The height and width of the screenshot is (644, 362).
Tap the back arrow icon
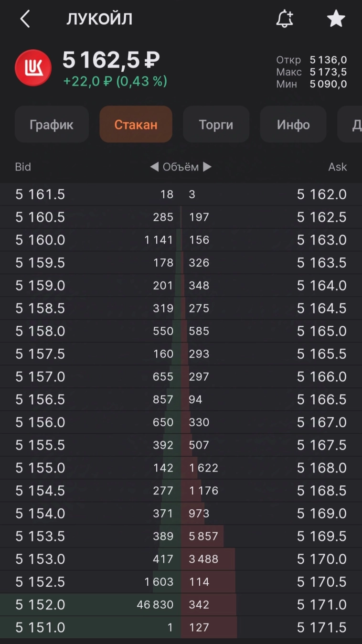pyautogui.click(x=25, y=20)
